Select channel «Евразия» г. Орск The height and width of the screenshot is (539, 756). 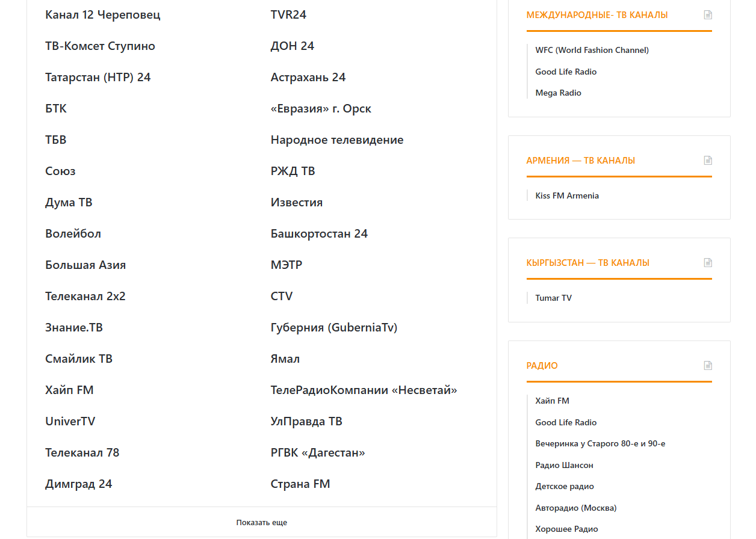(321, 108)
